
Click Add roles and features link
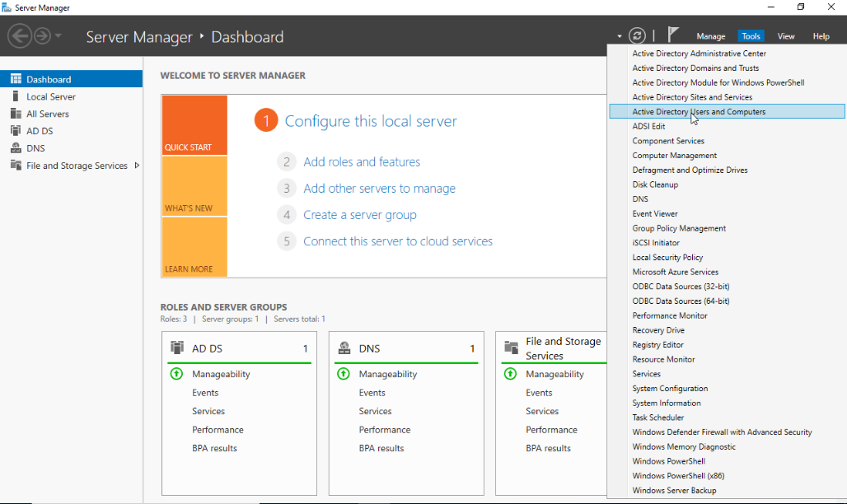click(362, 162)
